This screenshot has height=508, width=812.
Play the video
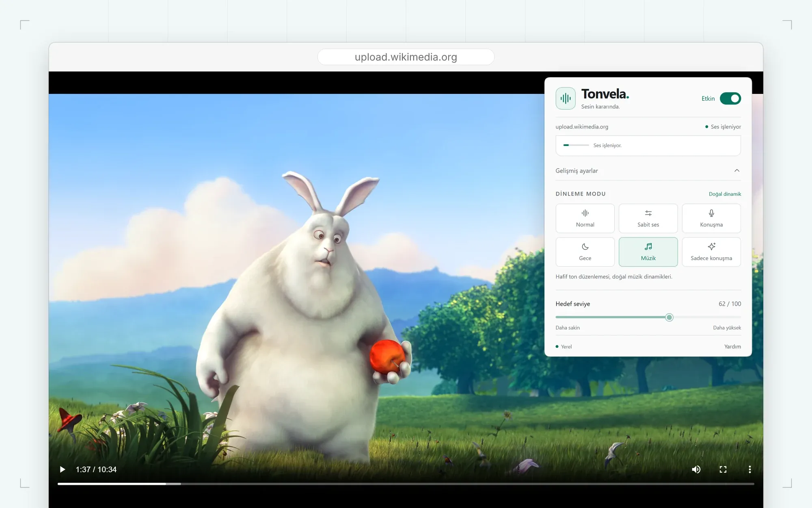[62, 469]
